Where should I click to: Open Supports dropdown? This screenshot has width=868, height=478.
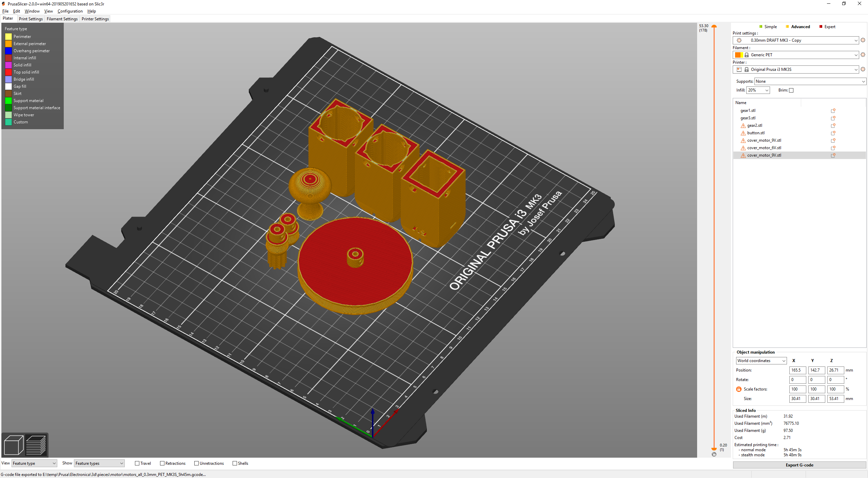point(810,81)
